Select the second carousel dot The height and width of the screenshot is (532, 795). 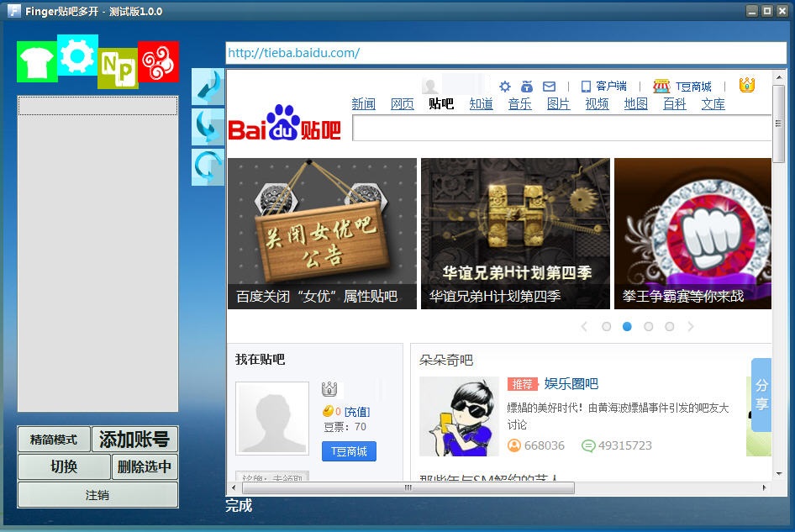[x=627, y=327]
